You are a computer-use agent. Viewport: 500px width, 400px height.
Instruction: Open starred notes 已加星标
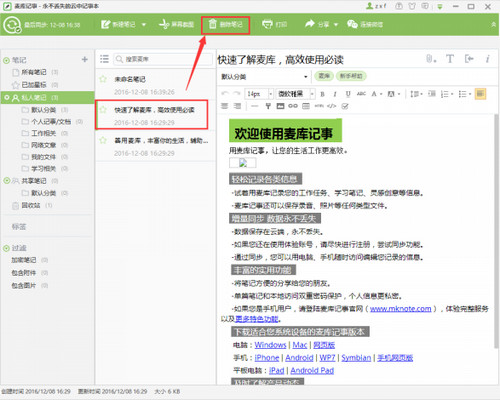click(34, 85)
